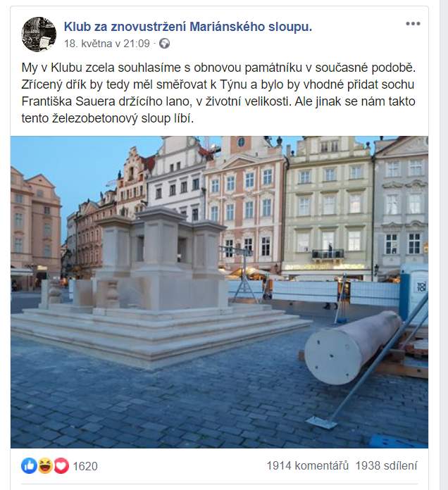Click the fallen column in the photo
Viewport: 448px width, 490px height.
pyautogui.click(x=354, y=348)
